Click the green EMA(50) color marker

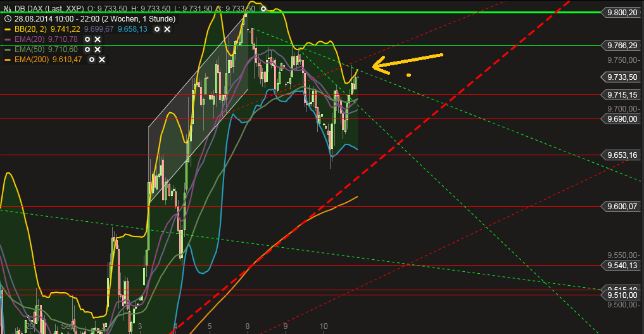[x=8, y=49]
